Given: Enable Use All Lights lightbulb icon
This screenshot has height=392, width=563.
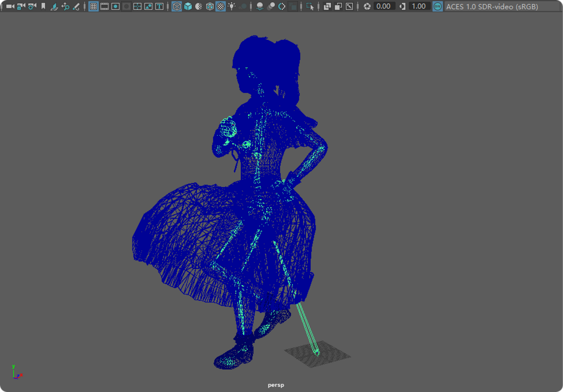Looking at the screenshot, I should (232, 6).
